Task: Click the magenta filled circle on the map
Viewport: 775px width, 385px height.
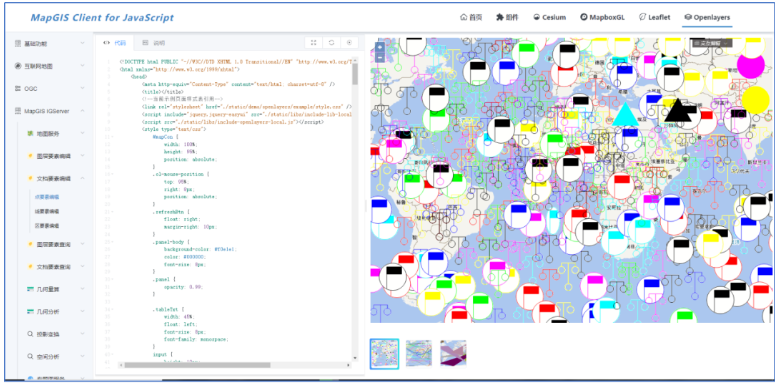Action: (x=751, y=65)
